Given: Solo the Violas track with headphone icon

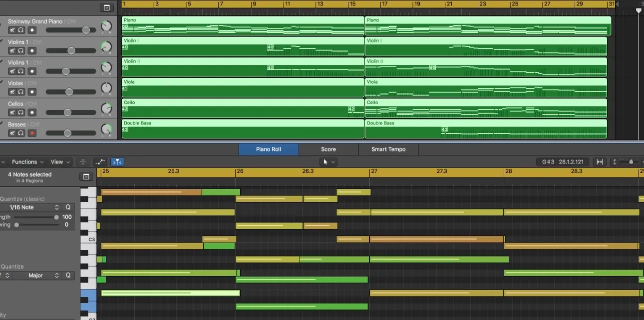Looking at the screenshot, I should pos(21,92).
